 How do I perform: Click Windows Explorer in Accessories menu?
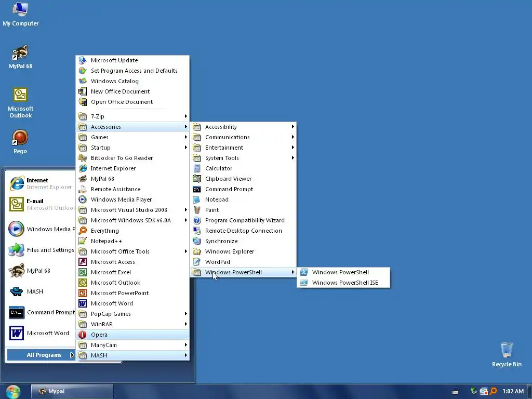pyautogui.click(x=243, y=251)
